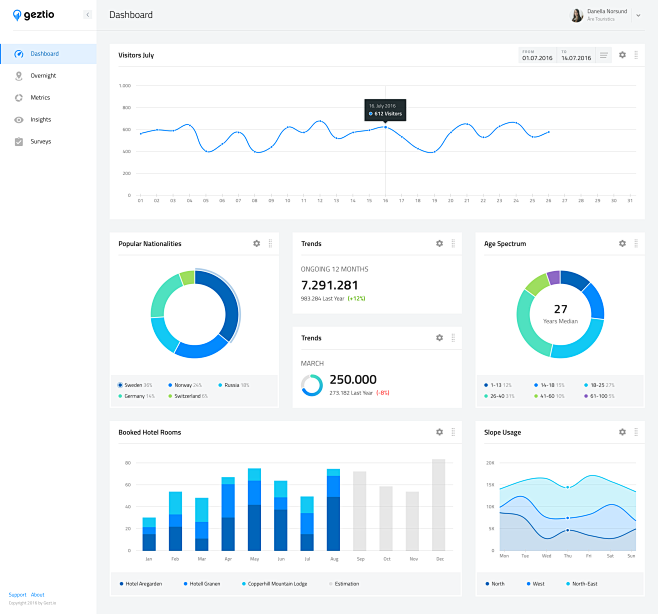Viewport: 658px width, 614px height.
Task: Open the Overnight menu item
Action: 48,76
